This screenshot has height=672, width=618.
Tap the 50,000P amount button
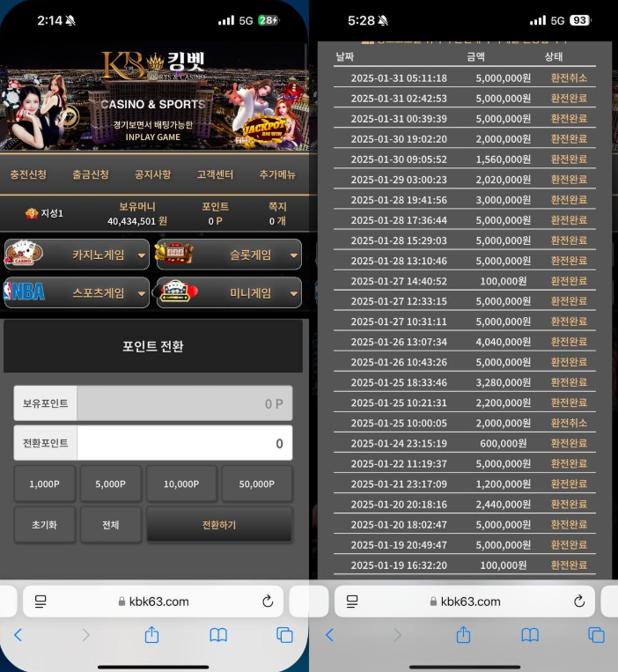click(257, 484)
